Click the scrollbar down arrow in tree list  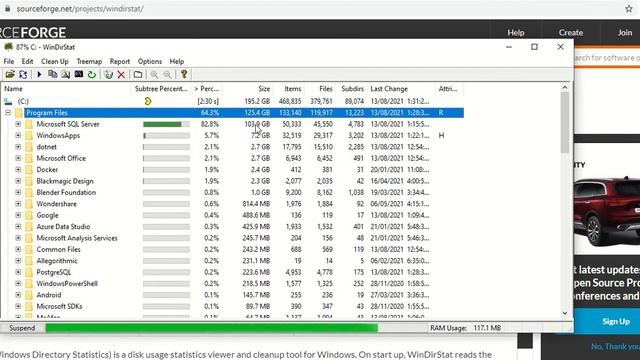pyautogui.click(x=565, y=313)
